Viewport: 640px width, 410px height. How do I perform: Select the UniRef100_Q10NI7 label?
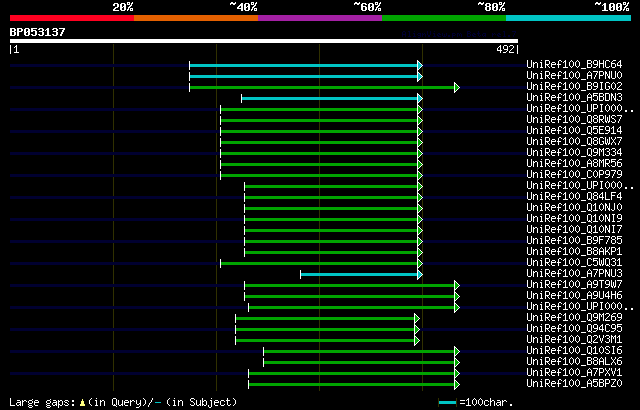click(x=574, y=230)
